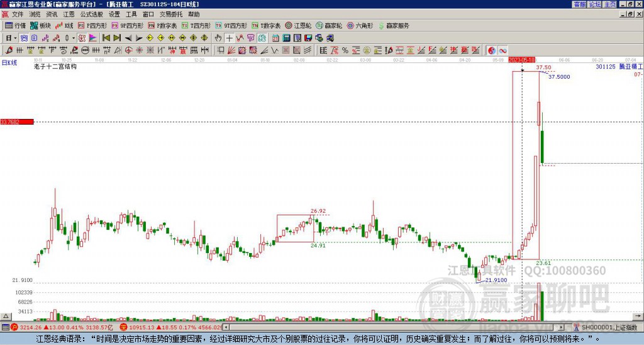Toggle the 权 adjusted-price button
The width and height of the screenshot is (644, 345).
point(82,38)
